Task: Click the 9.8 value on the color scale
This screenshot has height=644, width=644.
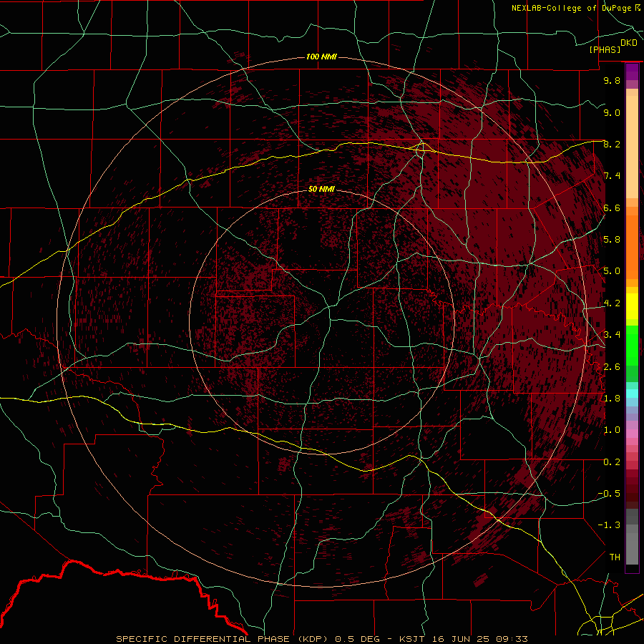Action: coord(612,80)
